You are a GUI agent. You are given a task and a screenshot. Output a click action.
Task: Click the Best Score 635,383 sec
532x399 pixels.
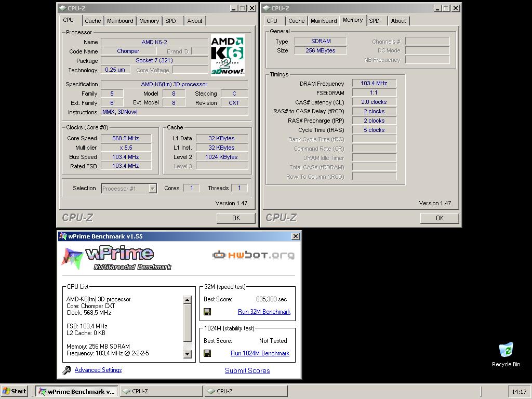pos(271,299)
